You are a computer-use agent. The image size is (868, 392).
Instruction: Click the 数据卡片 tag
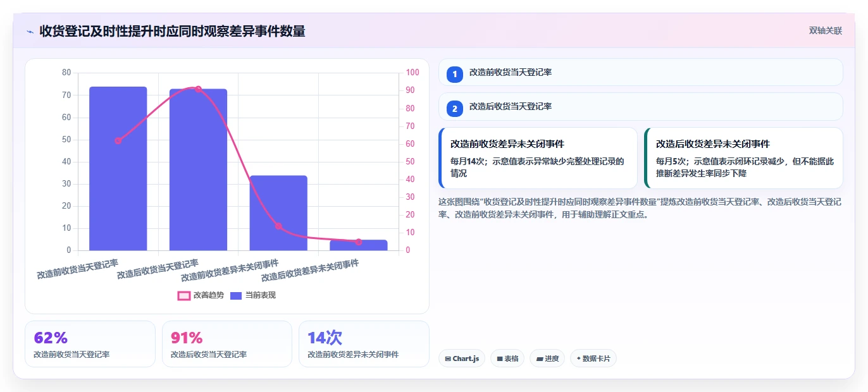[593, 358]
